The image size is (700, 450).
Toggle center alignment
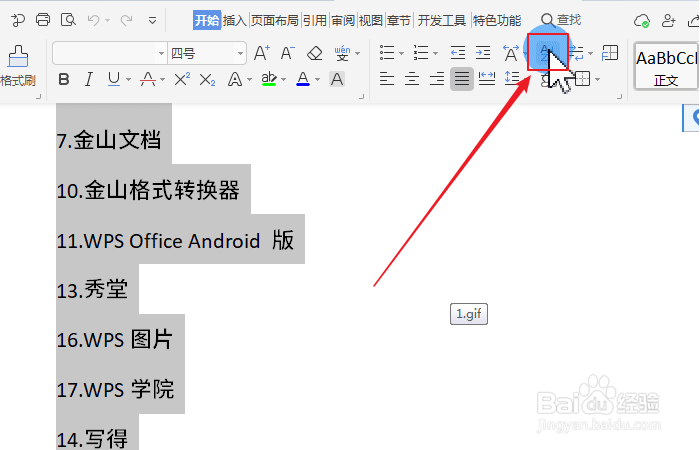(x=412, y=79)
